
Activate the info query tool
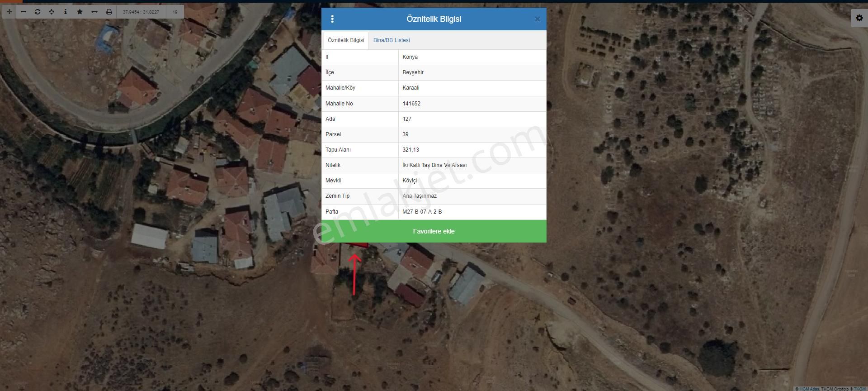(x=66, y=12)
